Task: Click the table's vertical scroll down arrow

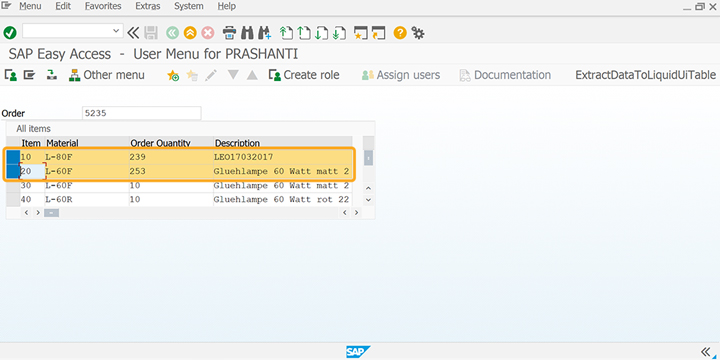Action: [x=368, y=200]
